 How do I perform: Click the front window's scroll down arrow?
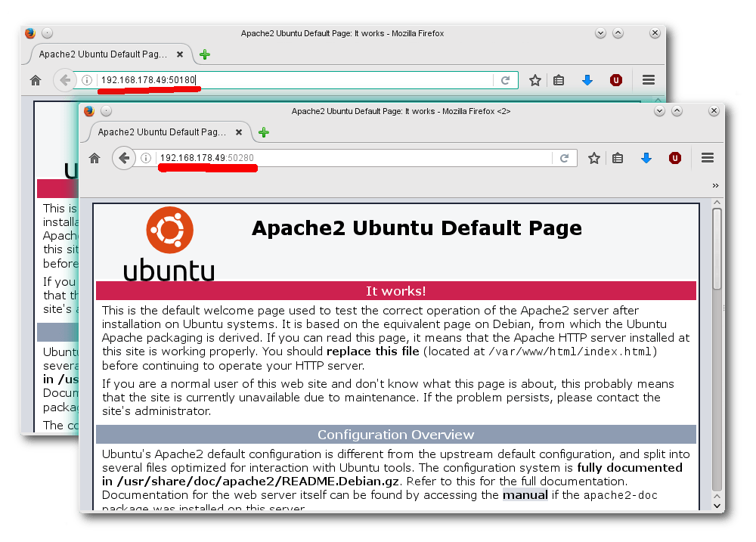pyautogui.click(x=717, y=506)
